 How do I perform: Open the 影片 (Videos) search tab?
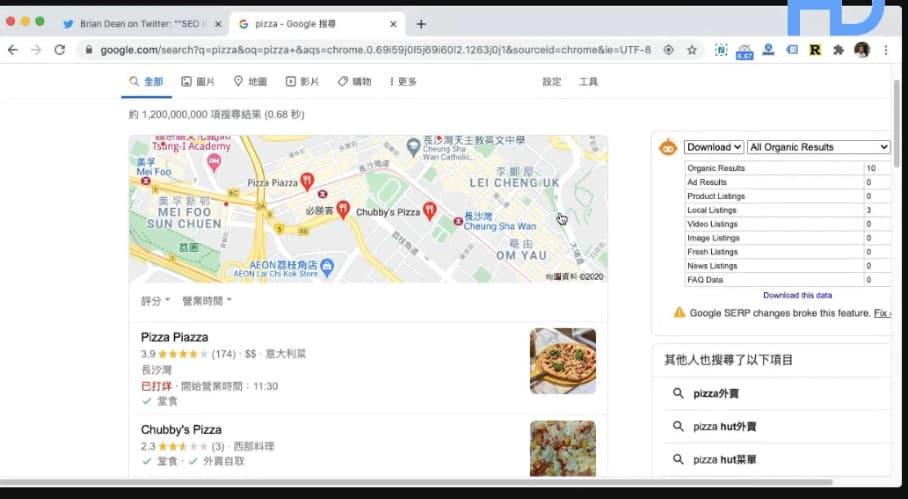(302, 82)
